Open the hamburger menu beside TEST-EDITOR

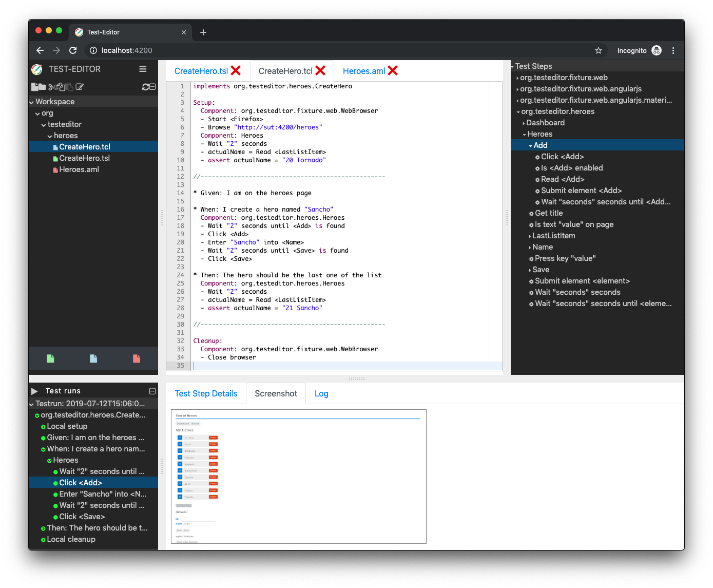click(143, 69)
